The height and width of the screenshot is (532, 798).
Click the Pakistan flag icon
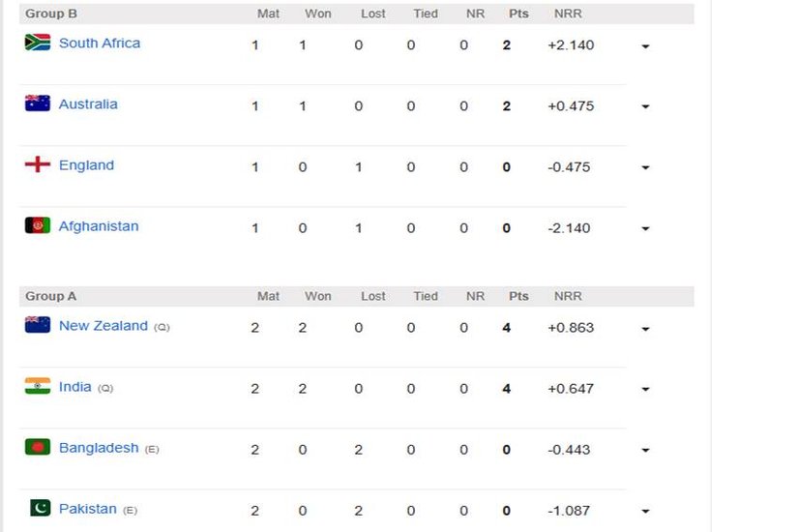click(x=41, y=508)
